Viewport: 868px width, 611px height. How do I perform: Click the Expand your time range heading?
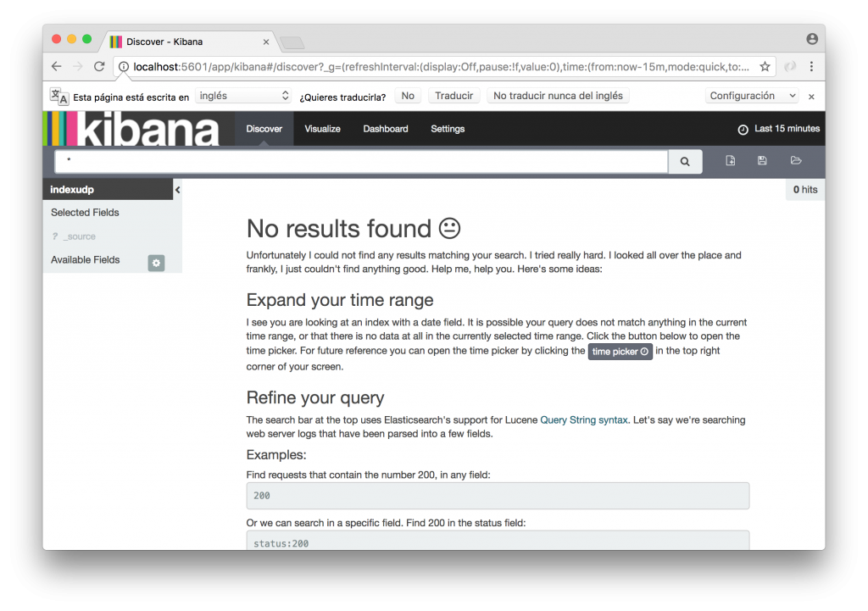click(340, 300)
